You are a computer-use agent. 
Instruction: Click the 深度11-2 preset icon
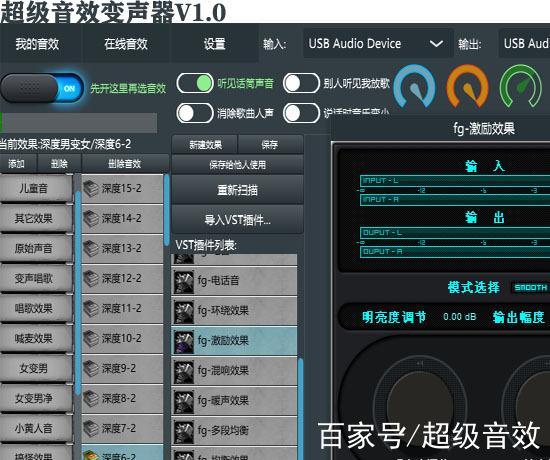click(x=91, y=308)
